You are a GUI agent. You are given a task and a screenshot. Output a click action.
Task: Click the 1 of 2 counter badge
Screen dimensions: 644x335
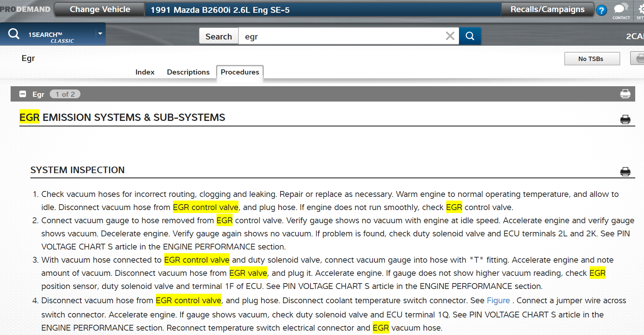(x=65, y=94)
